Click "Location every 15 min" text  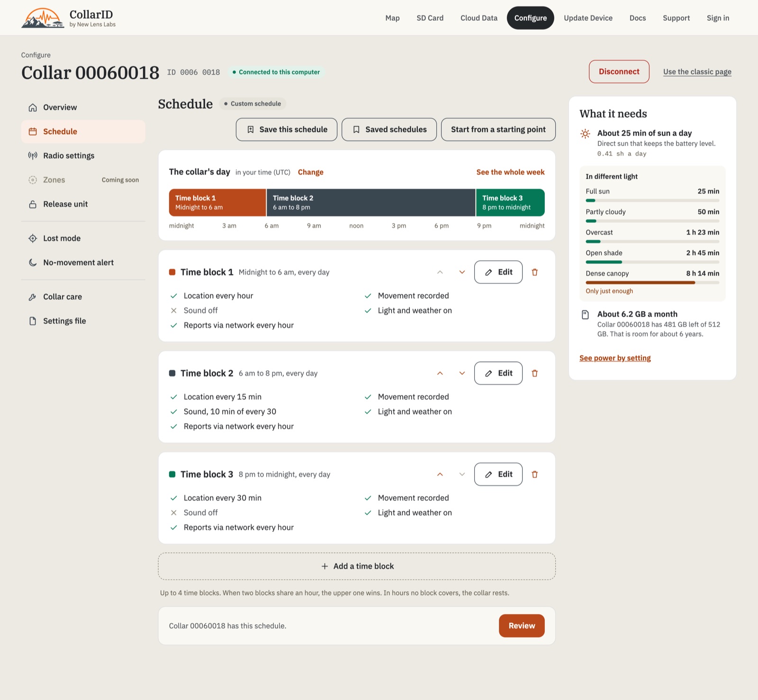click(x=222, y=397)
